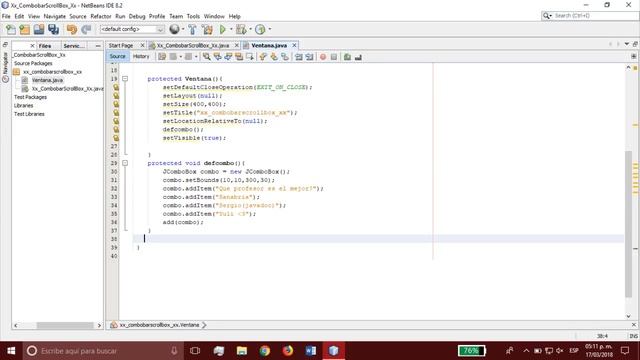Viewport: 640px width, 360px height.
Task: Collapse the defcombo() method code fold
Action: click(125, 163)
